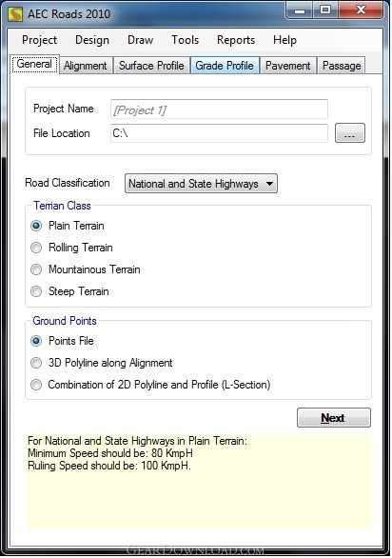This screenshot has height=558, width=392.
Task: Open the Design menu
Action: pyautogui.click(x=92, y=40)
